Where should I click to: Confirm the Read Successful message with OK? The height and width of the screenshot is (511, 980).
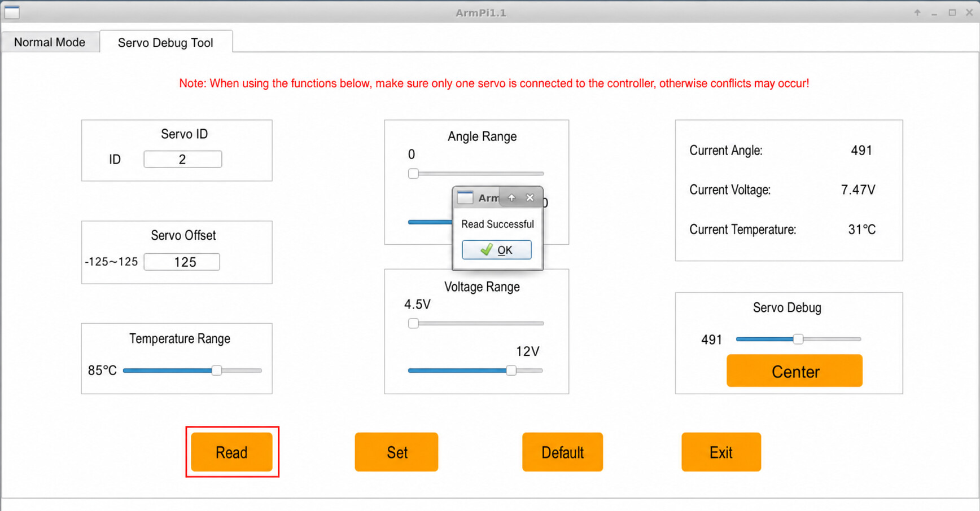pyautogui.click(x=497, y=250)
